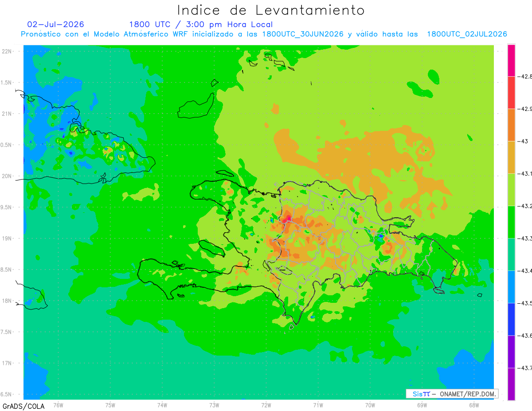Viewport: 532px width, 411px height.
Task: Click '1800 UTC / 3:00 pm Hora Local'
Action: coord(201,24)
